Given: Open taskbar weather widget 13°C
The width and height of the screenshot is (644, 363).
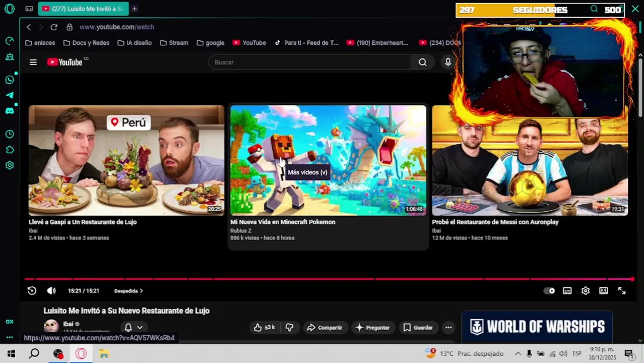Looking at the screenshot, I should (464, 354).
